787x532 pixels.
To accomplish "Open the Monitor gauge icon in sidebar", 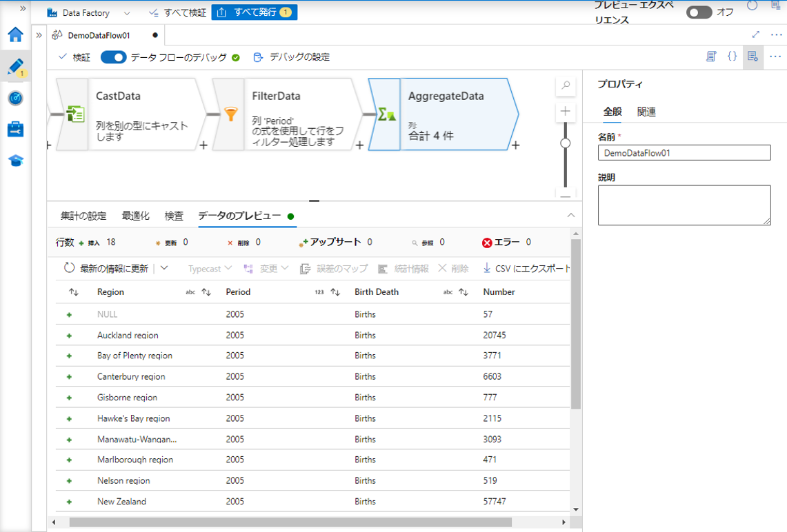I will pos(15,99).
